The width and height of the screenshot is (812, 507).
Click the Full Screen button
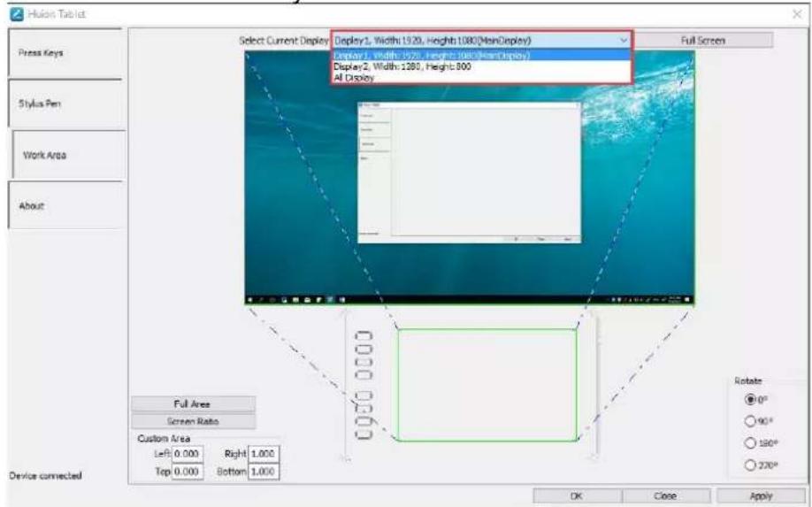[702, 41]
